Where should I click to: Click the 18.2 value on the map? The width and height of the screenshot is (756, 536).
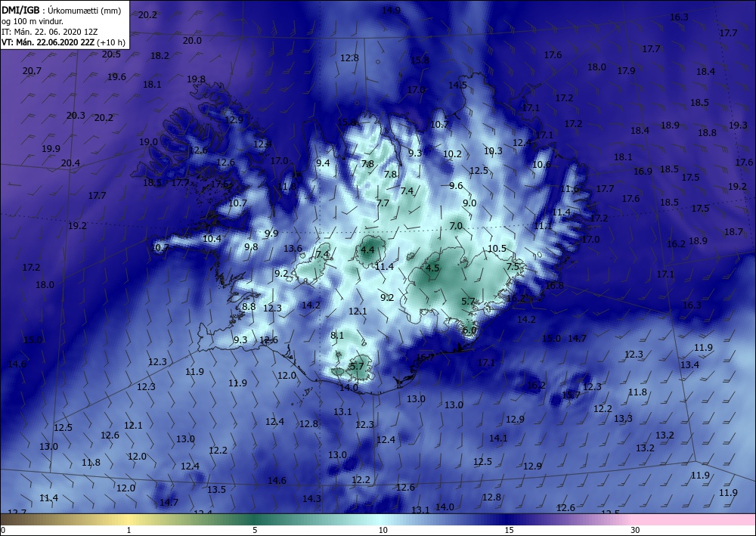pos(160,55)
